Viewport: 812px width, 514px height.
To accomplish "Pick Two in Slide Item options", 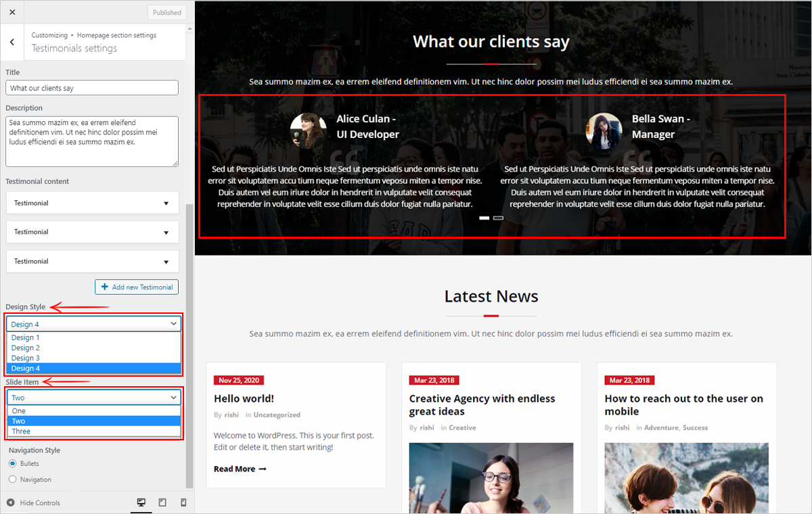I will [93, 421].
